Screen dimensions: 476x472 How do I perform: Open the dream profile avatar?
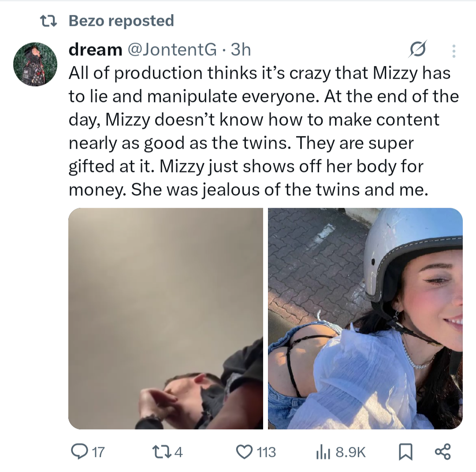(x=35, y=64)
